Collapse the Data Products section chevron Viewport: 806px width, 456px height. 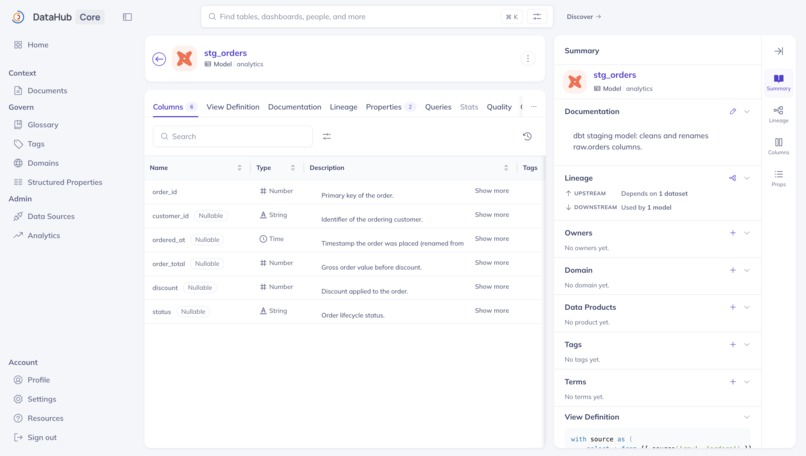(747, 307)
